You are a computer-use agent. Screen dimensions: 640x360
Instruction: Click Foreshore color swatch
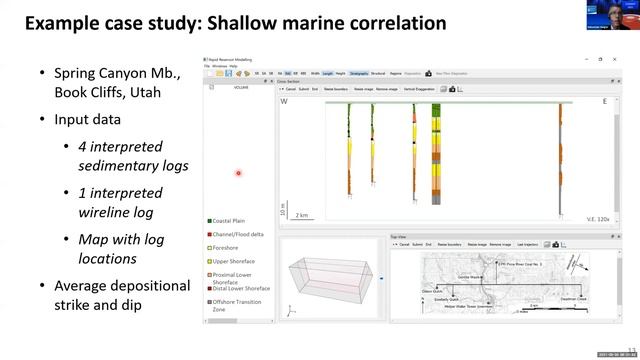pyautogui.click(x=209, y=248)
